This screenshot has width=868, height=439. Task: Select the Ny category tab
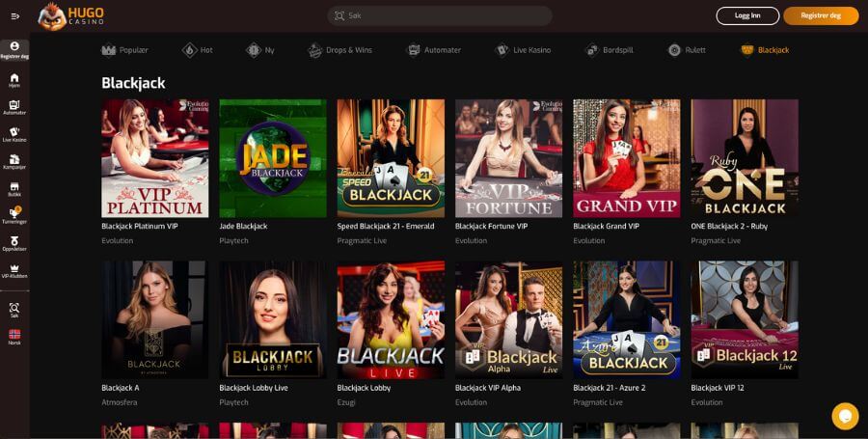click(260, 50)
